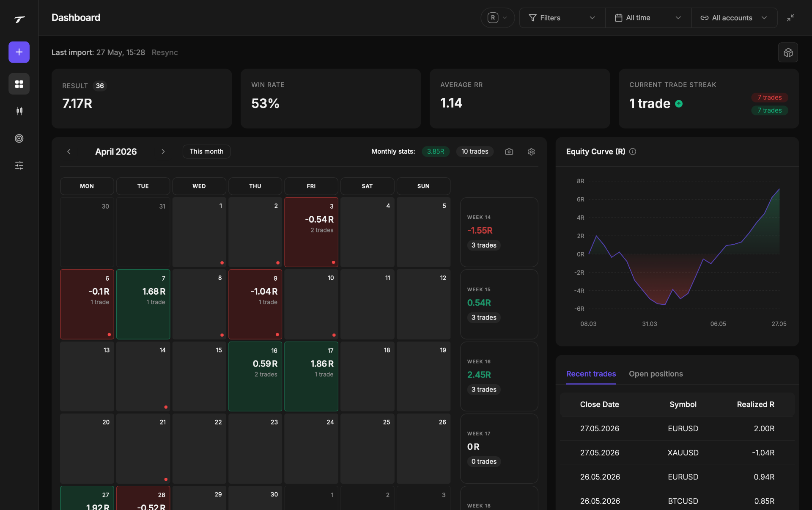Image resolution: width=812 pixels, height=510 pixels.
Task: Click the Resync link
Action: click(165, 52)
